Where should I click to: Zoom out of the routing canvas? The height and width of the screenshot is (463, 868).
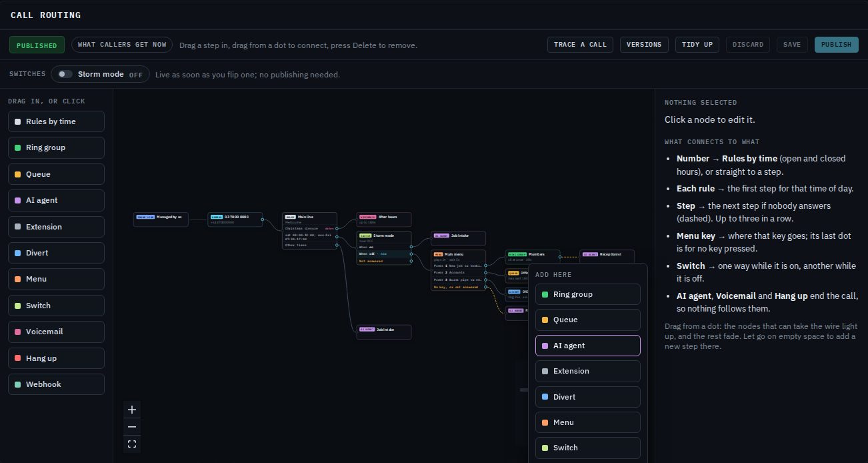coord(132,427)
